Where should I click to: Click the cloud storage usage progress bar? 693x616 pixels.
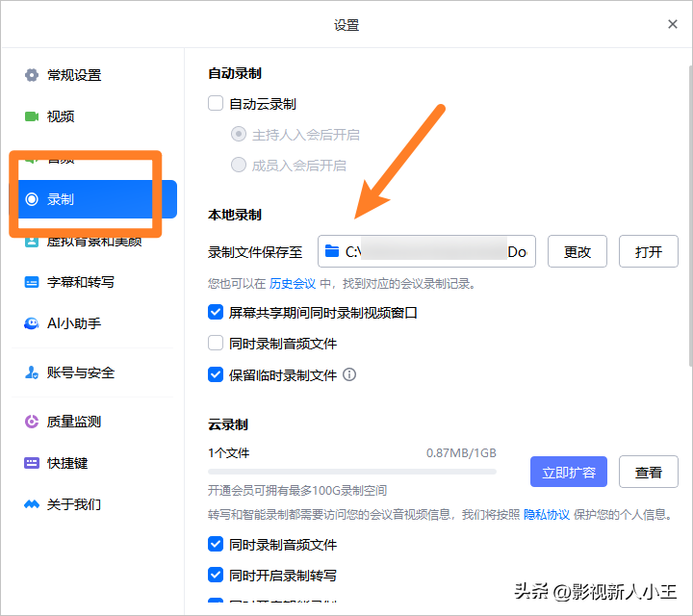pos(352,472)
